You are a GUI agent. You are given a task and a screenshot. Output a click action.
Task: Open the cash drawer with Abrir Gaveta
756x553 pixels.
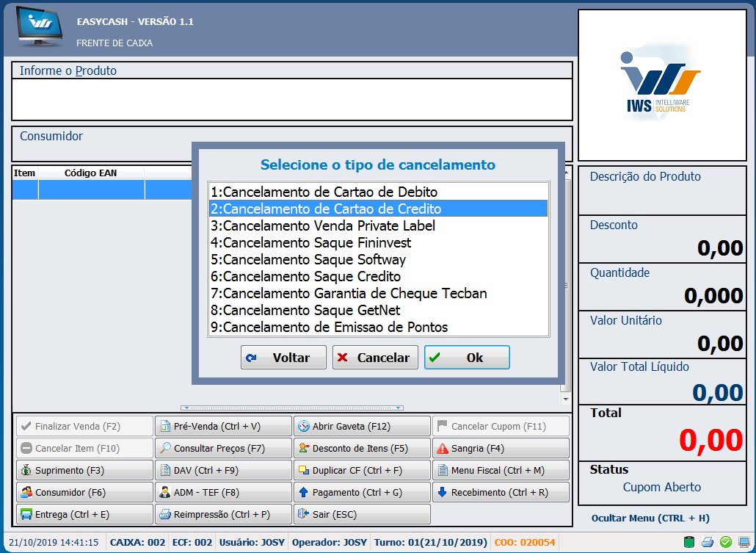(x=362, y=426)
